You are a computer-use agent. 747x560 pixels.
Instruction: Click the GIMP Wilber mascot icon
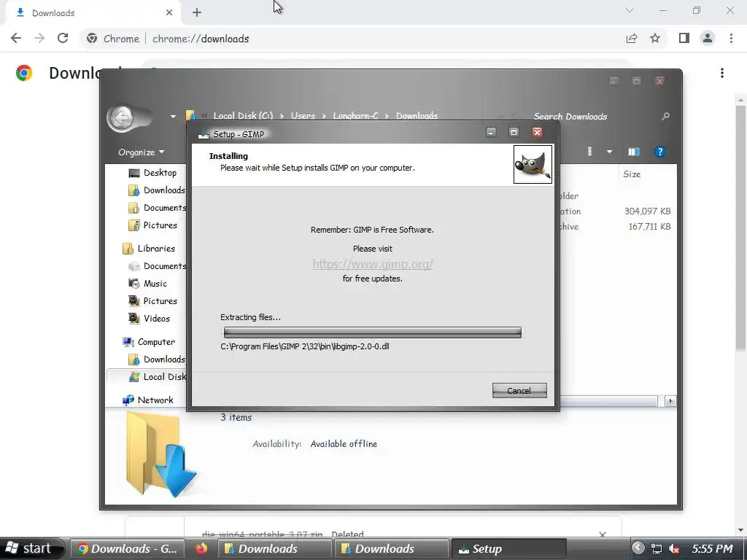point(533,164)
